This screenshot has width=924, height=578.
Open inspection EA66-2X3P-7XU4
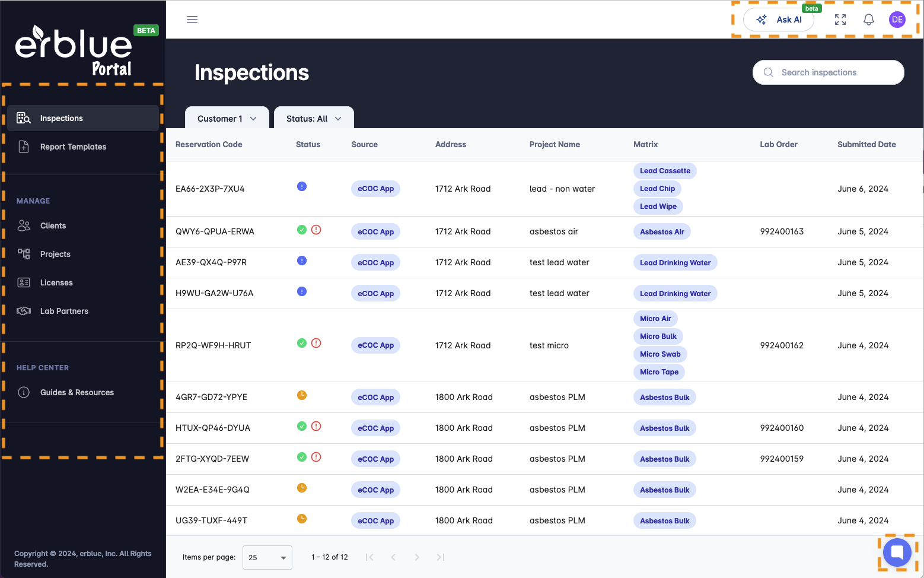point(210,189)
